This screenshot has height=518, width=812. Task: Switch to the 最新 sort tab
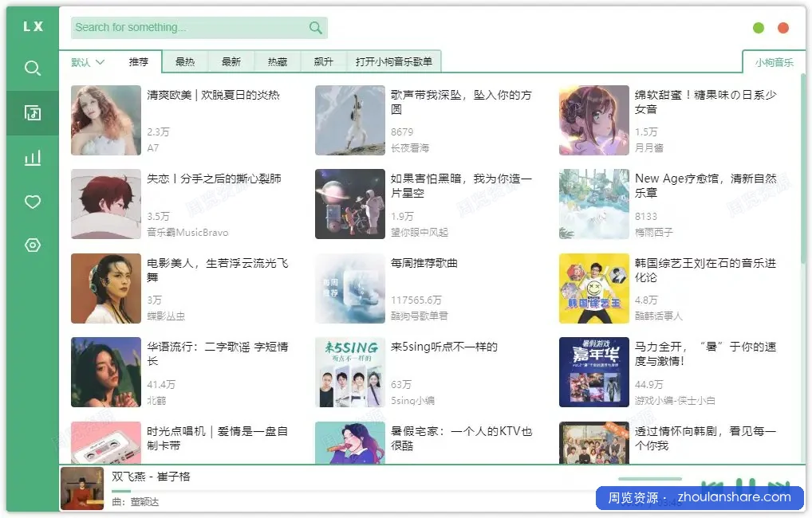[231, 62]
